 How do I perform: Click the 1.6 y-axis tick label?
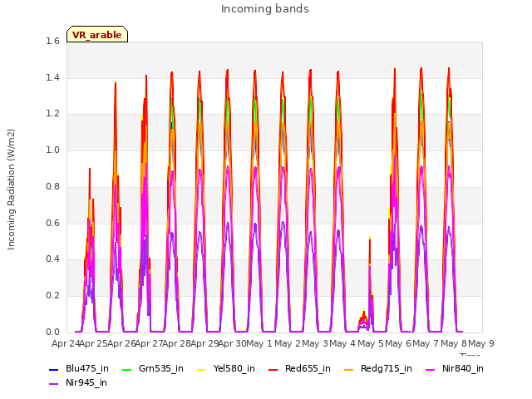point(52,41)
